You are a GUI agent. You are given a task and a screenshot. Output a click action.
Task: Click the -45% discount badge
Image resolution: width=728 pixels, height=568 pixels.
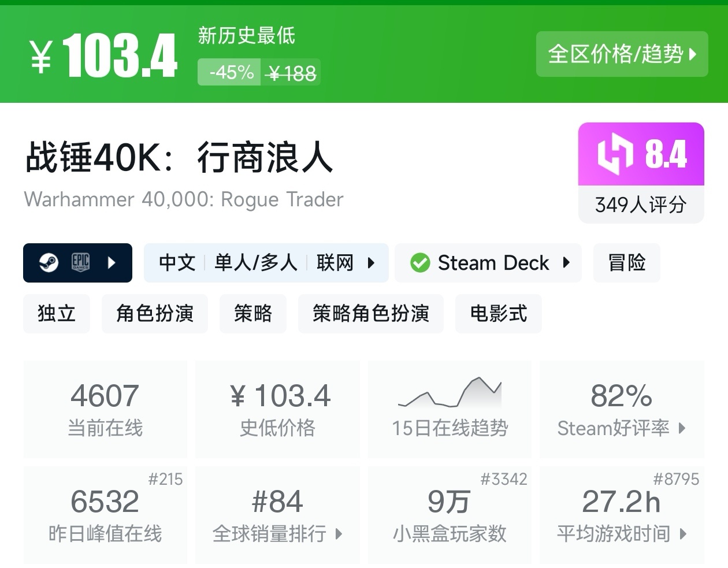point(230,72)
